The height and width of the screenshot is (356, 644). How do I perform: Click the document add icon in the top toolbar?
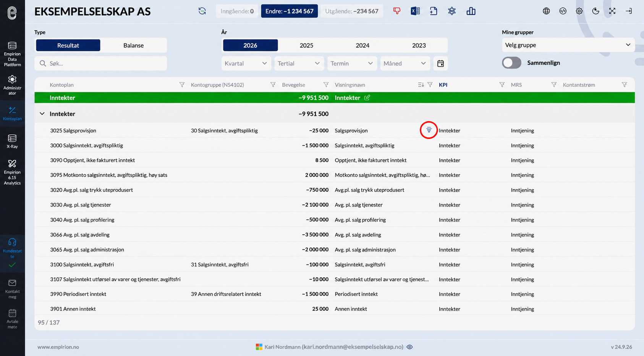434,11
